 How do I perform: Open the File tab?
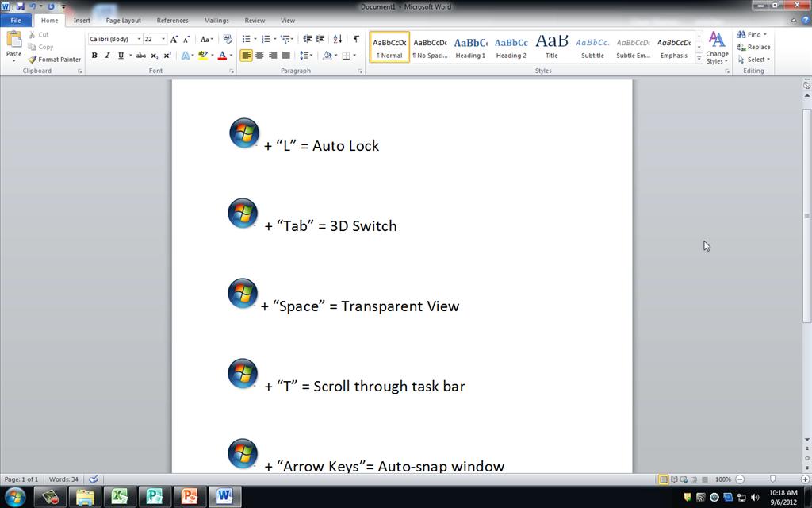point(16,20)
